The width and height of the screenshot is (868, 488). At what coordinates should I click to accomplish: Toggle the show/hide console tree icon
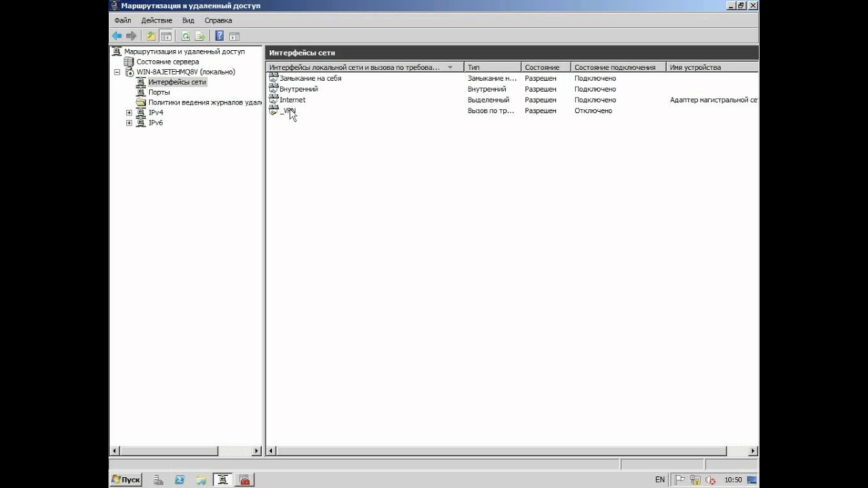(x=165, y=36)
